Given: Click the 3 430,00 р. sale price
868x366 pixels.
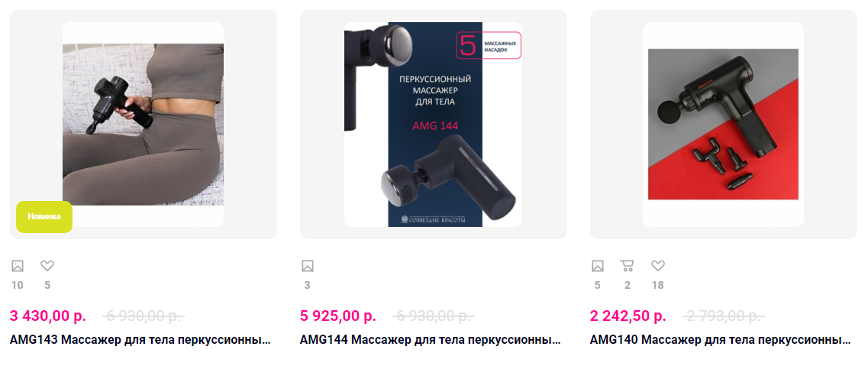Looking at the screenshot, I should point(48,316).
